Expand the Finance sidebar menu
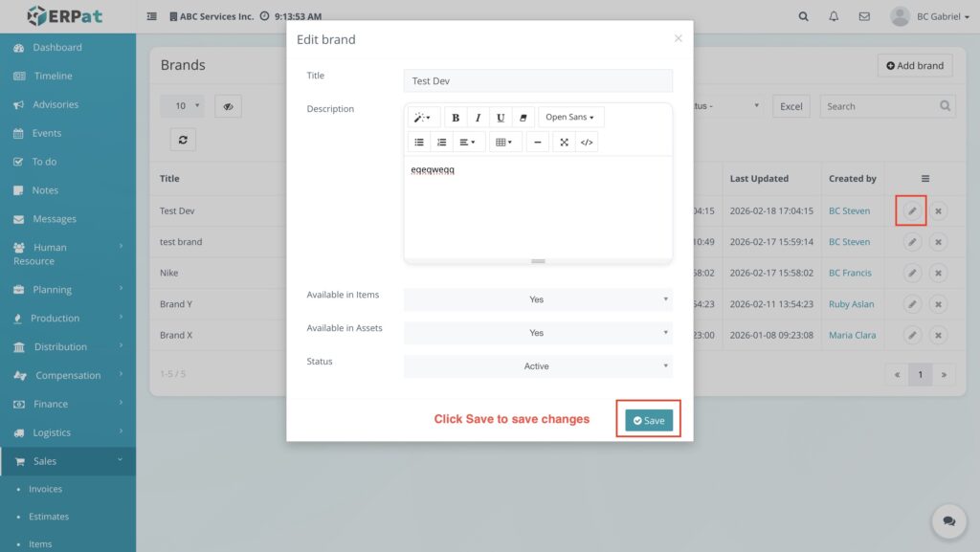This screenshot has width=980, height=552. coord(52,404)
